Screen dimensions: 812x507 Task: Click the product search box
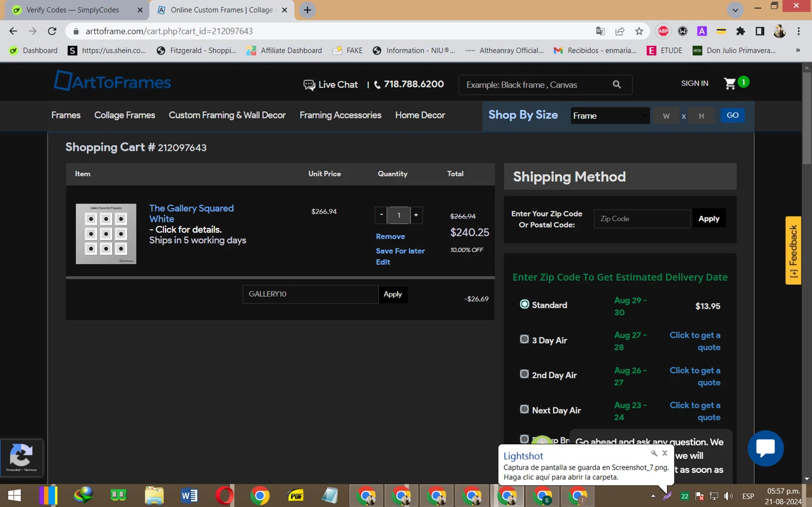(537, 84)
